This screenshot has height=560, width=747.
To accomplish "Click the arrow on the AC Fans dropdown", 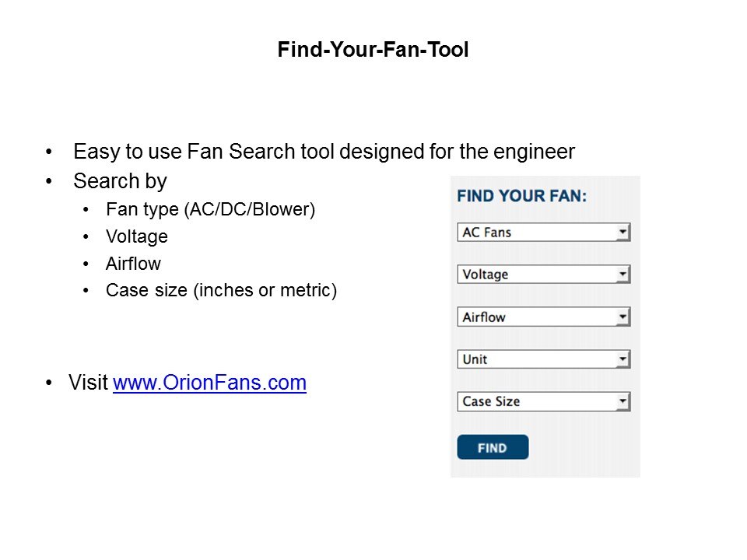I will click(x=622, y=233).
